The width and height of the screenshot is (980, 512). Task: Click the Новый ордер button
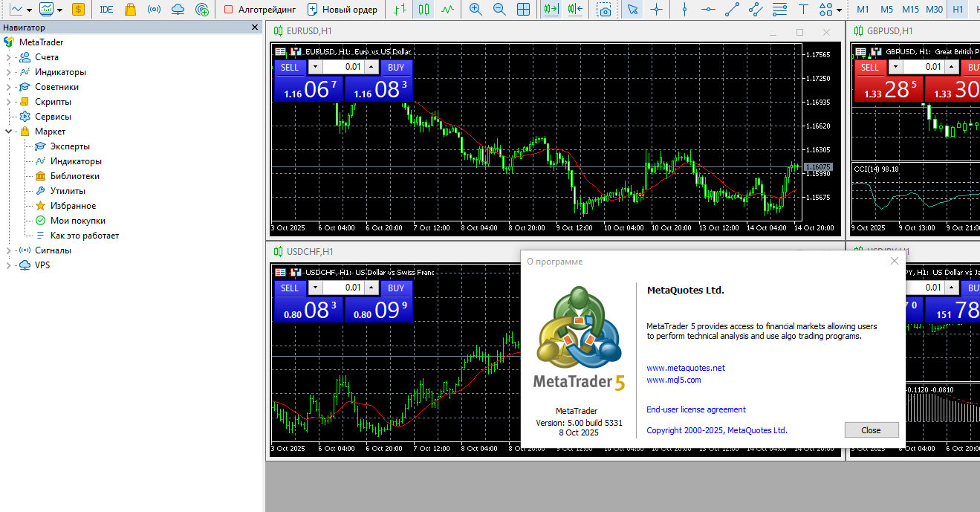tap(343, 10)
